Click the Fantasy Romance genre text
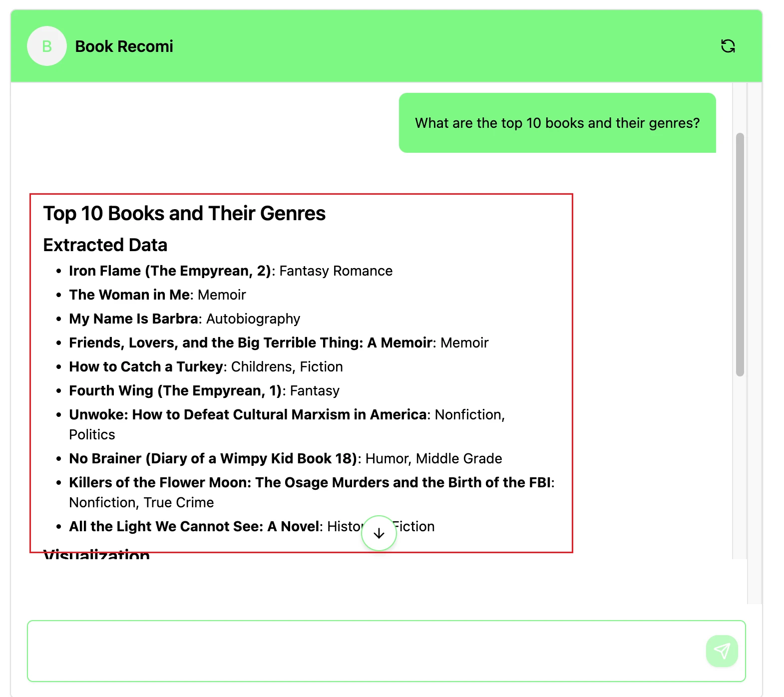 336,271
